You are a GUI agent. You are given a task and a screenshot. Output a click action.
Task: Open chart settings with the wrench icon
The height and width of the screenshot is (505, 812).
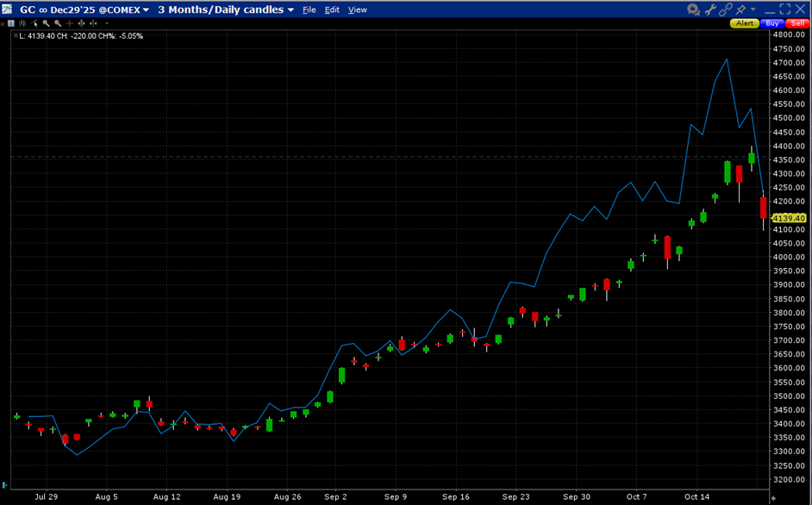coord(711,9)
